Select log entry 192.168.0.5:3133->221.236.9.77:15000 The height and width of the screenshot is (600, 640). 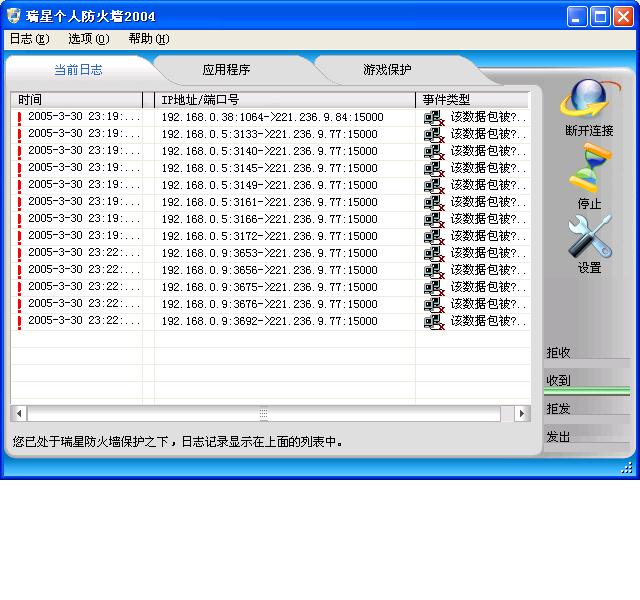(x=269, y=135)
